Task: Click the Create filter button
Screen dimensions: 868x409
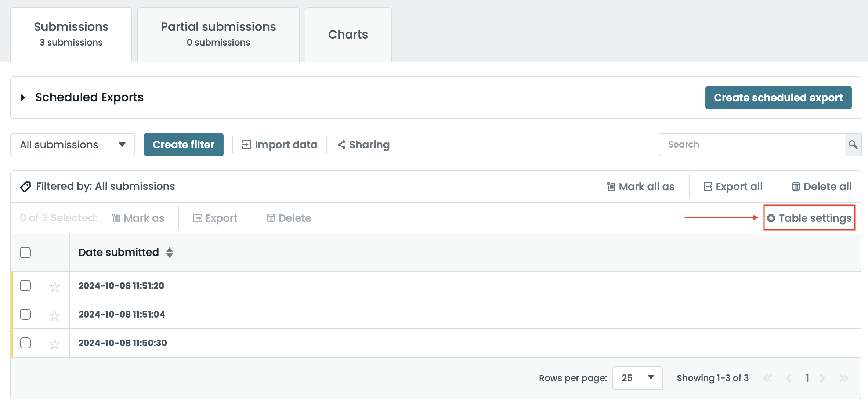Action: (x=184, y=145)
